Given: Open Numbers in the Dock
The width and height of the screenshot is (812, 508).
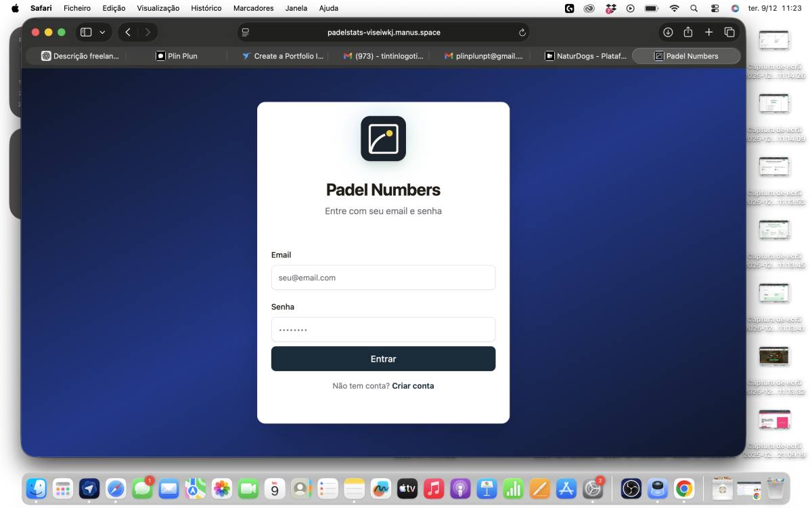Looking at the screenshot, I should 514,488.
